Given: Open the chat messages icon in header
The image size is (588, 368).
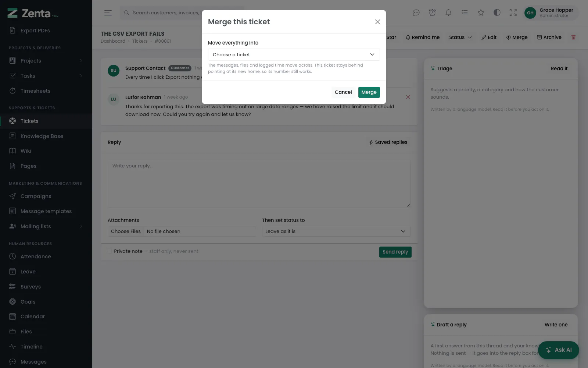Looking at the screenshot, I should click(416, 13).
